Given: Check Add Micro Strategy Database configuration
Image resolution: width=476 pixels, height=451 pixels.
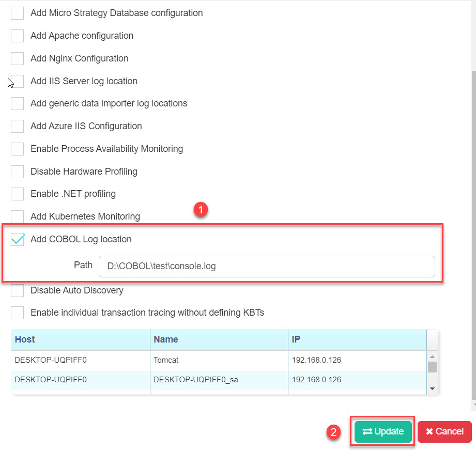Looking at the screenshot, I should pos(17,13).
